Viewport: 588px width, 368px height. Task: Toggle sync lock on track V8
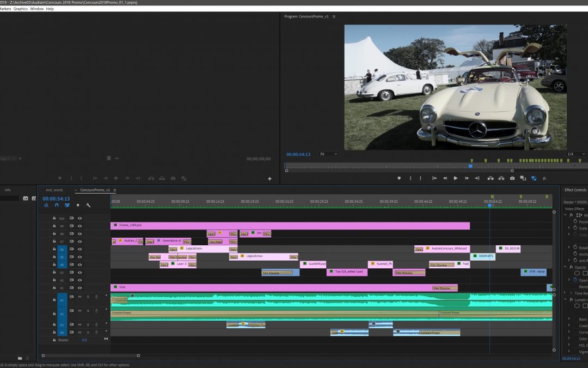pyautogui.click(x=71, y=233)
